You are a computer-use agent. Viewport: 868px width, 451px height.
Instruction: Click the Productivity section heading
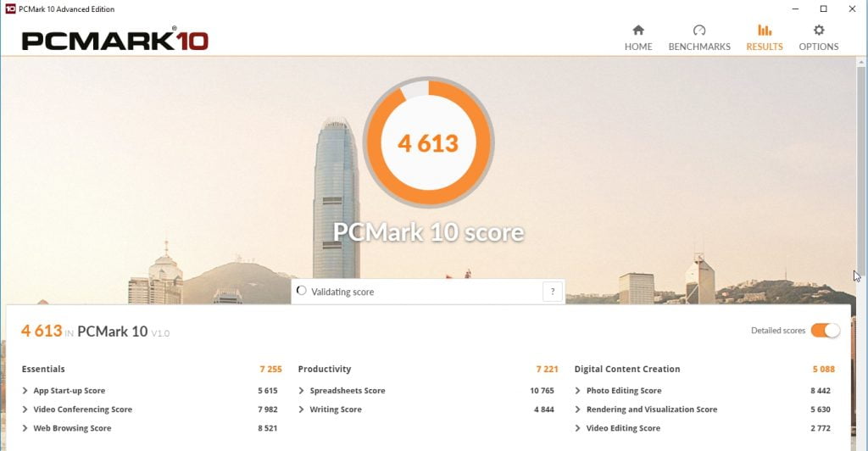click(x=325, y=369)
